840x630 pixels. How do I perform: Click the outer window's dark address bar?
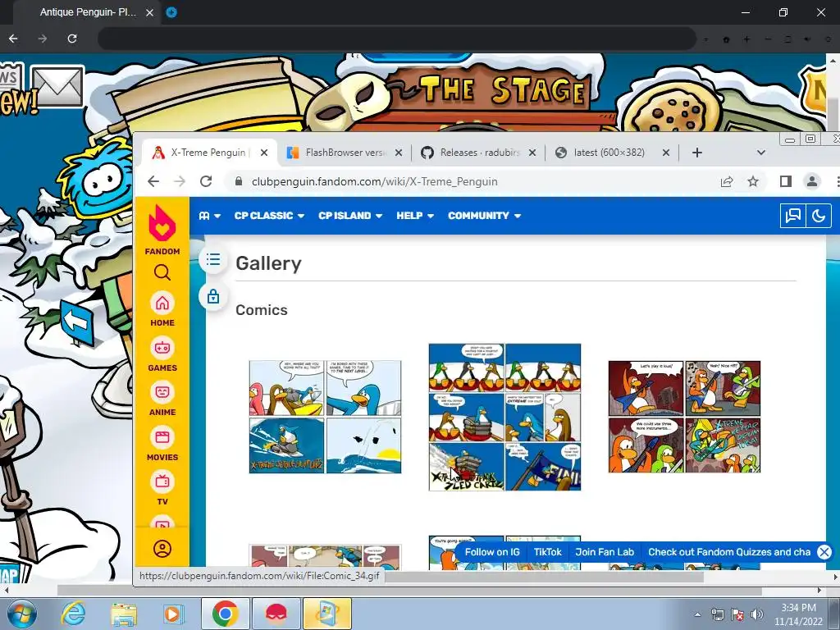396,39
